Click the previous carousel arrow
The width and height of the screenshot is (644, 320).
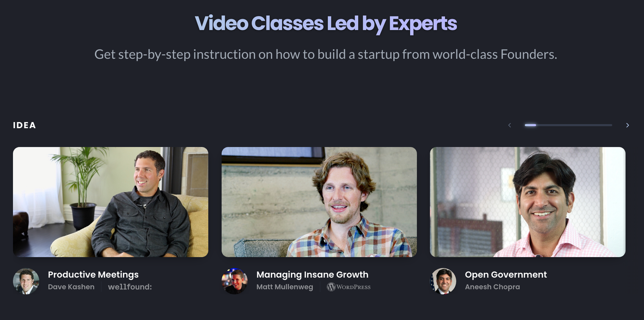tap(510, 125)
